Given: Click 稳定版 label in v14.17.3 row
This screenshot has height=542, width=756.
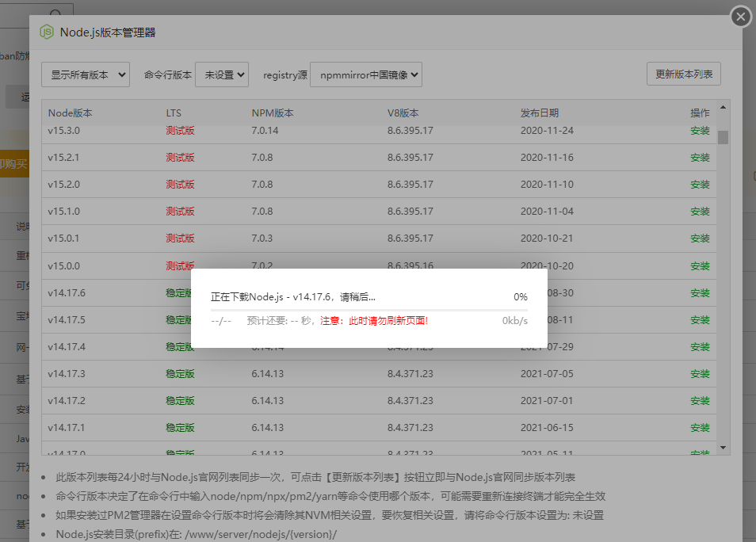Looking at the screenshot, I should pyautogui.click(x=181, y=374).
